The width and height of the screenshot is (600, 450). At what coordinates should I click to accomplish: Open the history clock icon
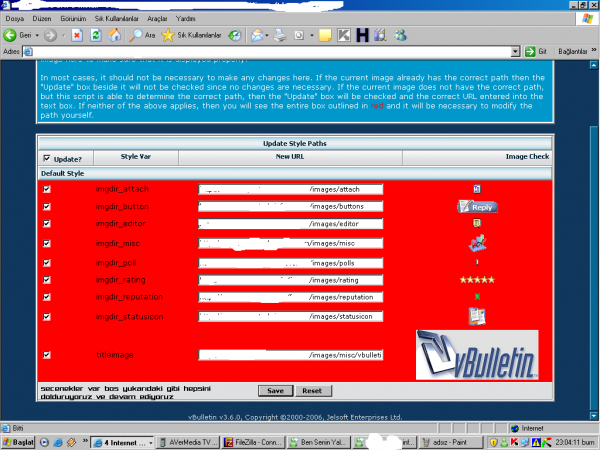point(235,36)
